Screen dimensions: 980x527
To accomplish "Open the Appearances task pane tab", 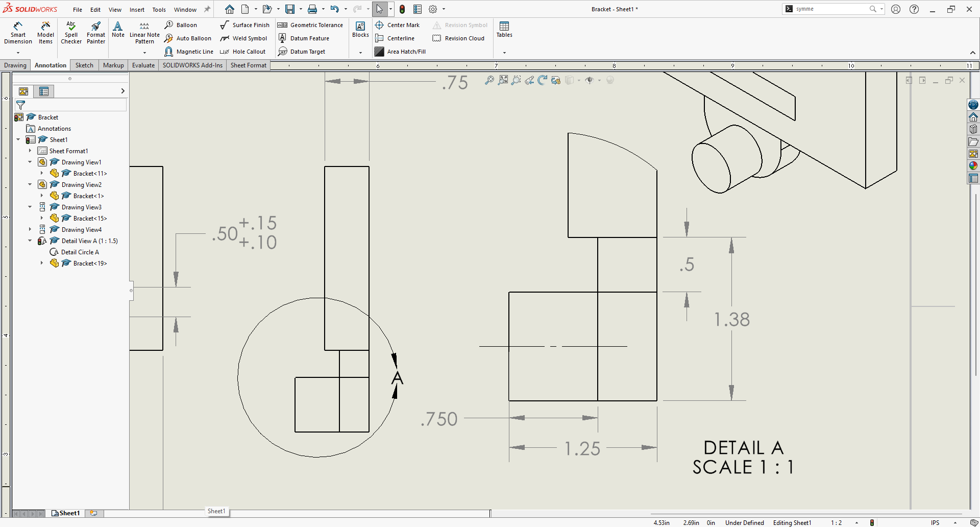I will point(973,165).
